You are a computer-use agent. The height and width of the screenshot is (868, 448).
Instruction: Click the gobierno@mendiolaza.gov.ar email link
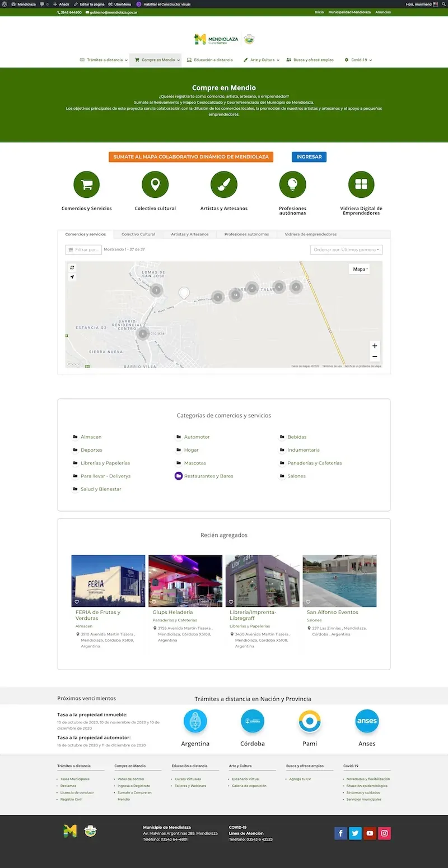coord(111,12)
